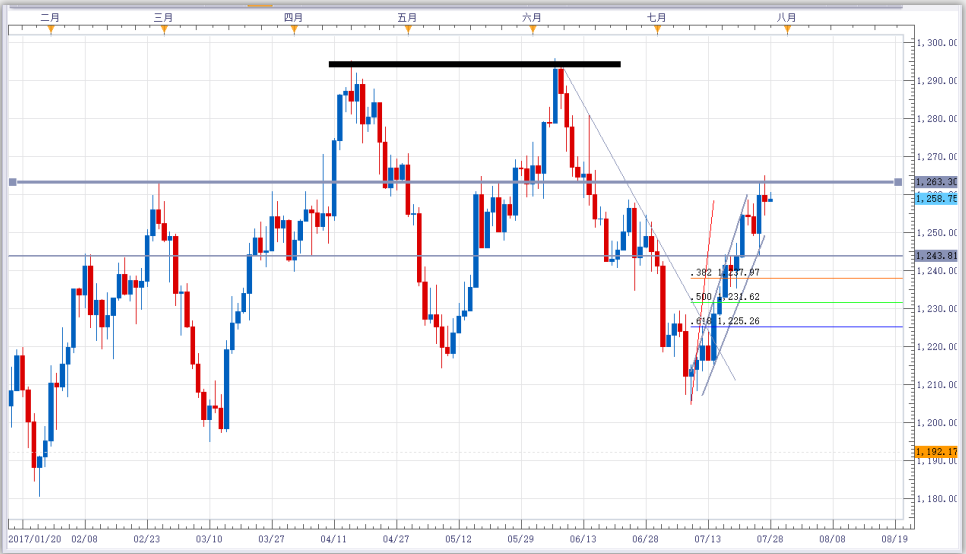Image resolution: width=966 pixels, height=554 pixels.
Task: Click the 六月 month marker triangle
Action: (x=533, y=30)
